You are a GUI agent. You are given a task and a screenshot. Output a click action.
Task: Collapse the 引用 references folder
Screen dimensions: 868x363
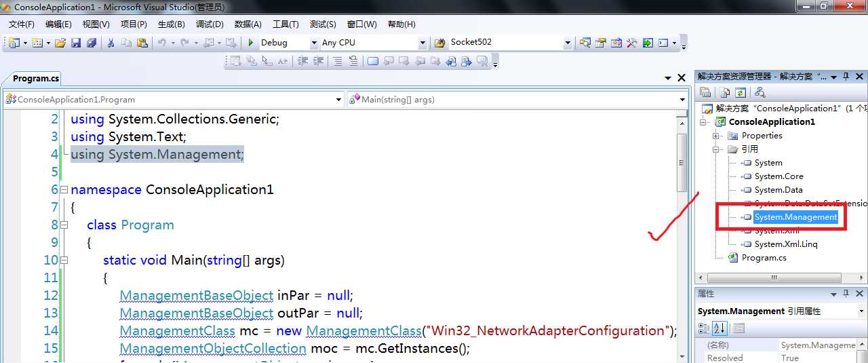coord(716,149)
